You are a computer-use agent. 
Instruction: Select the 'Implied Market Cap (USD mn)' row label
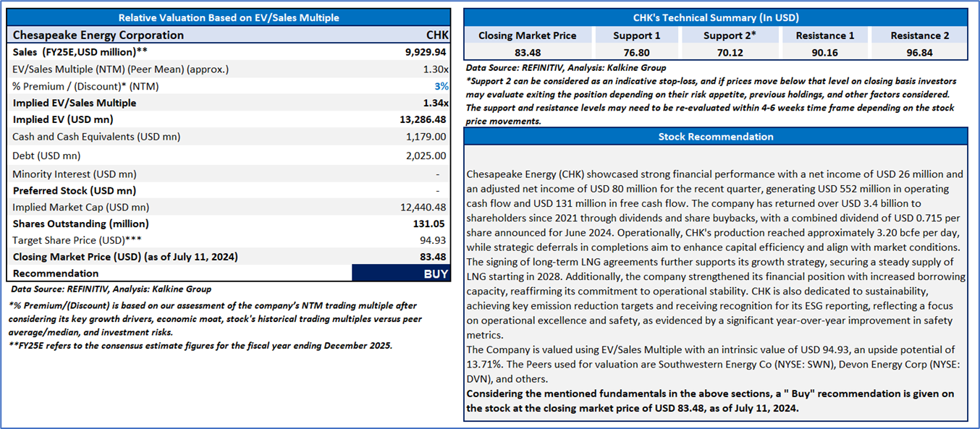coord(80,207)
